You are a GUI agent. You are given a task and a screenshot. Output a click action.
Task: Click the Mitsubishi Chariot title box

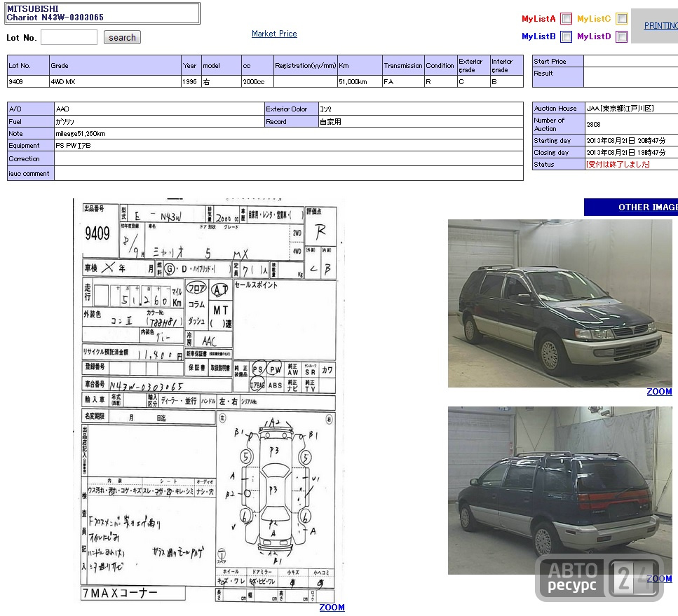pos(102,13)
